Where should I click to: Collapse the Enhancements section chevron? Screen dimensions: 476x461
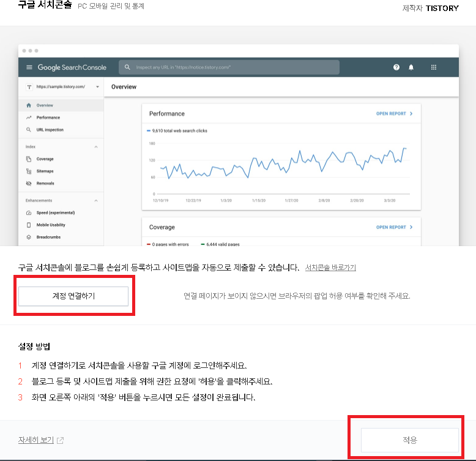coord(96,200)
